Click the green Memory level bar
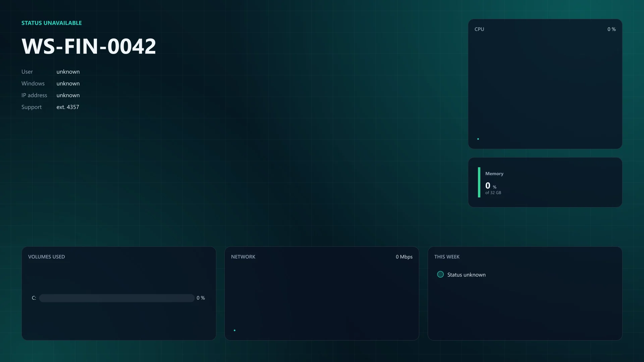The image size is (644, 362). tap(479, 182)
